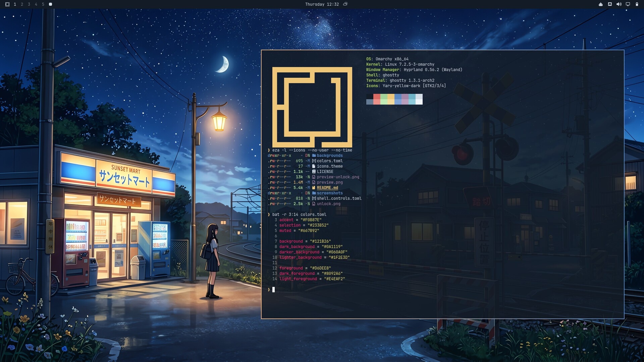
Task: Click the Window Manager: Hyprland line
Action: point(414,70)
